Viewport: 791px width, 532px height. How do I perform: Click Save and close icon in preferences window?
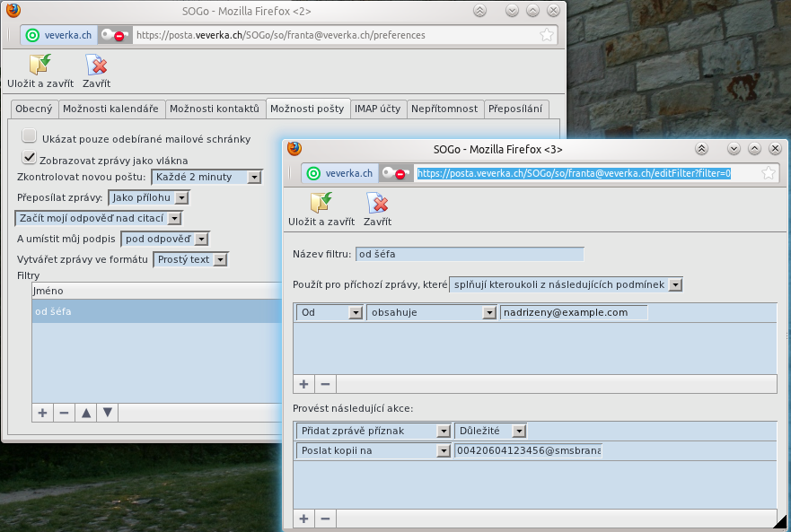coord(40,65)
